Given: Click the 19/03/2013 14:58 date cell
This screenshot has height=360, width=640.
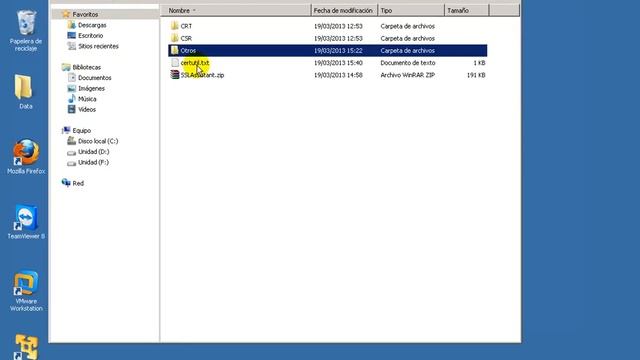Looking at the screenshot, I should [338, 75].
